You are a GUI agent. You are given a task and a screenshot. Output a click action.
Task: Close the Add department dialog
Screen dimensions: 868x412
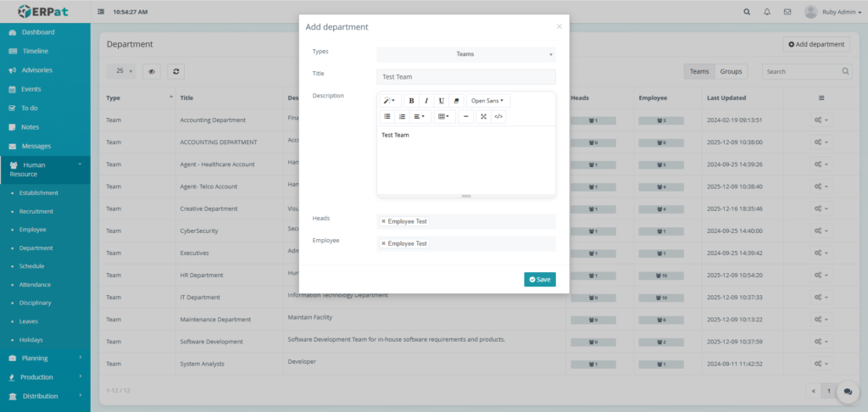[x=559, y=26]
